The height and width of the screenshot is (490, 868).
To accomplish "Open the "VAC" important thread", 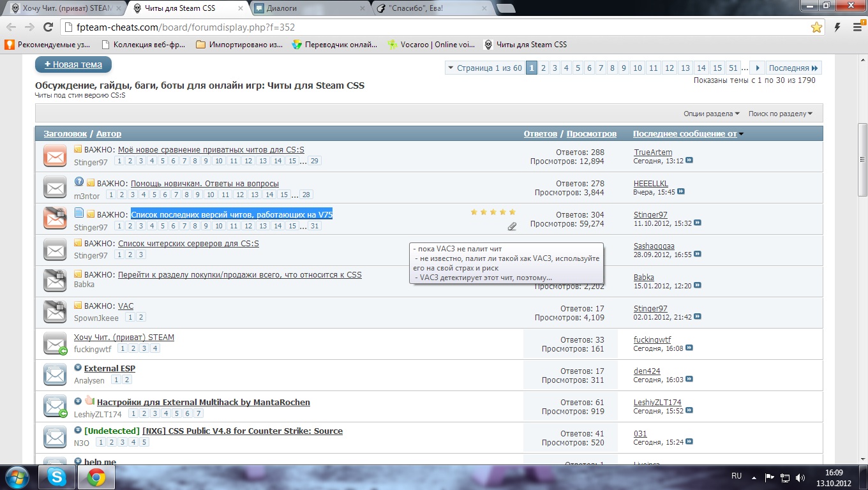I will coord(126,306).
